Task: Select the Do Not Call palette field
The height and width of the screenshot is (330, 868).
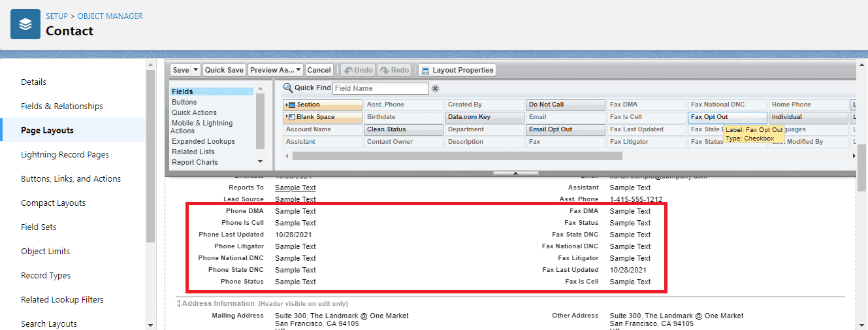Action: tap(565, 105)
